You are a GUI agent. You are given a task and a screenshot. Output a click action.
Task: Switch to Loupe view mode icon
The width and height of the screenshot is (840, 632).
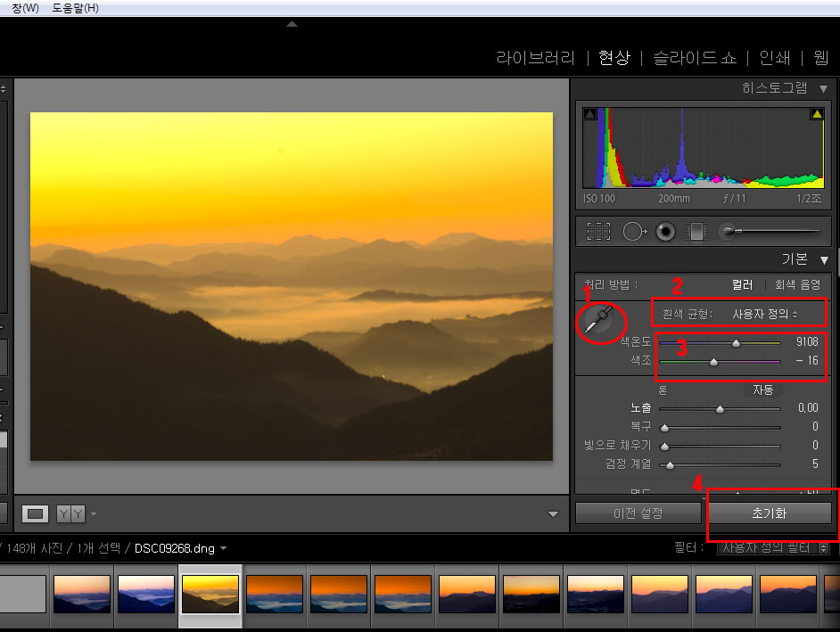(x=36, y=513)
